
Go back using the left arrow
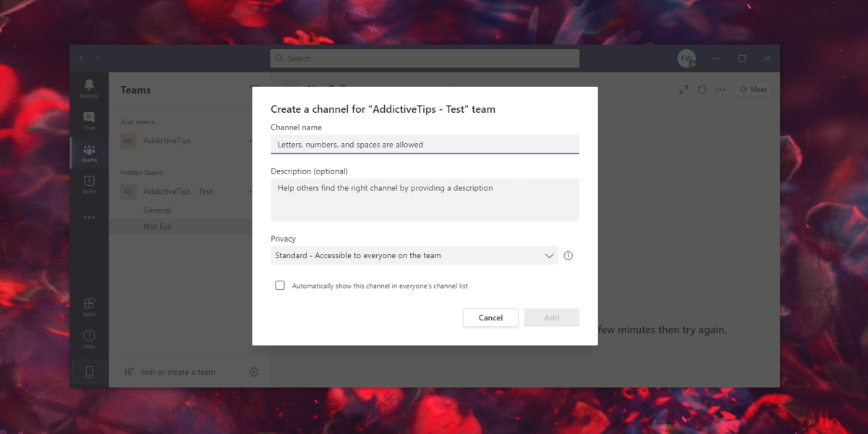point(81,59)
